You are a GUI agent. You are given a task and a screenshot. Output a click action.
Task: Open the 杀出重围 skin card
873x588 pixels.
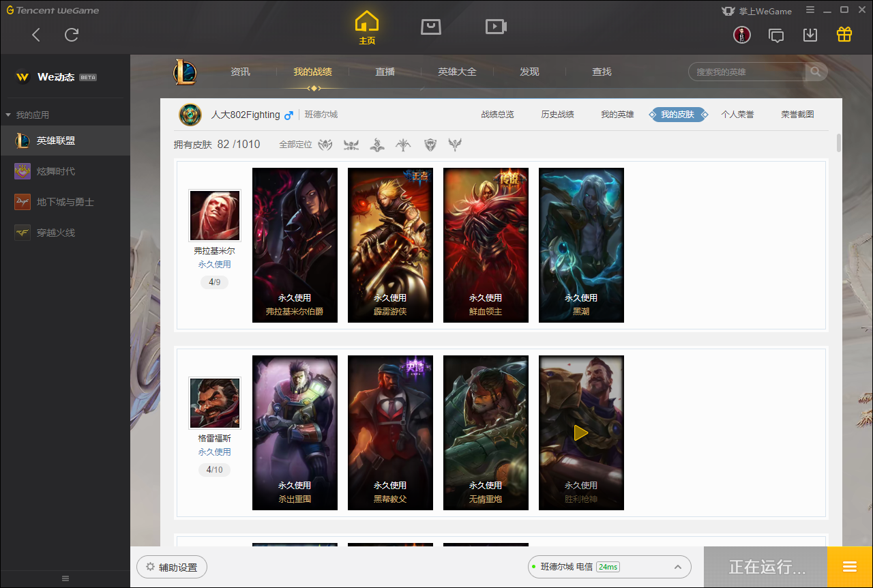click(295, 432)
